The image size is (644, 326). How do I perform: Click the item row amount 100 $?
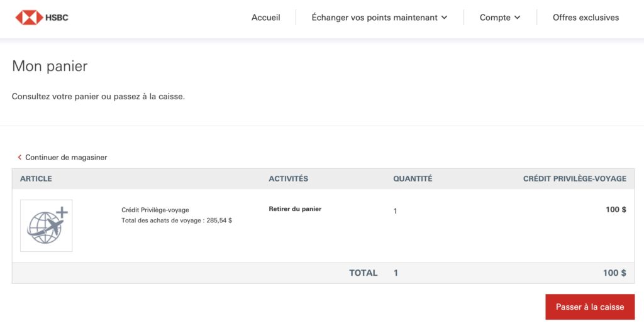pyautogui.click(x=616, y=210)
